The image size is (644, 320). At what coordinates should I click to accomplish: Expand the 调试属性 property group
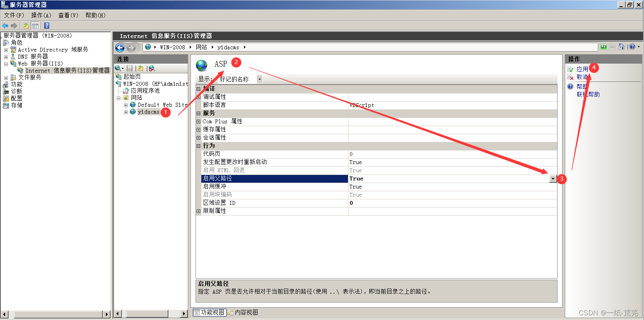199,97
